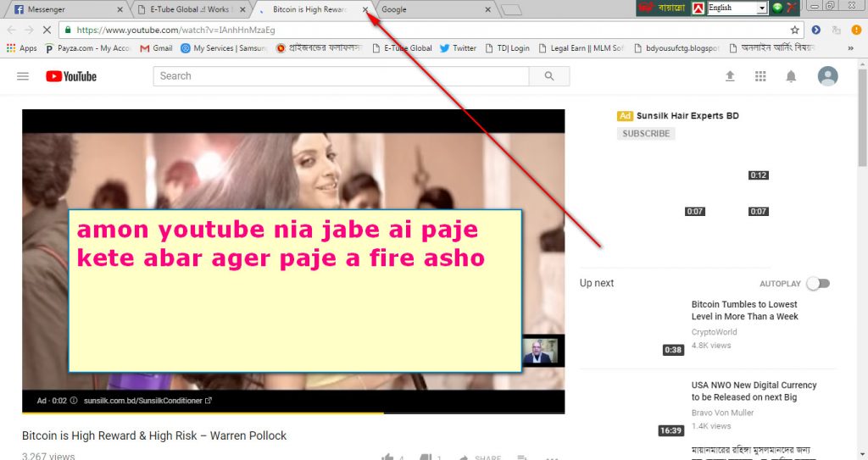868x460 pixels.
Task: Reload the page with the refresh icon
Action: 50,30
